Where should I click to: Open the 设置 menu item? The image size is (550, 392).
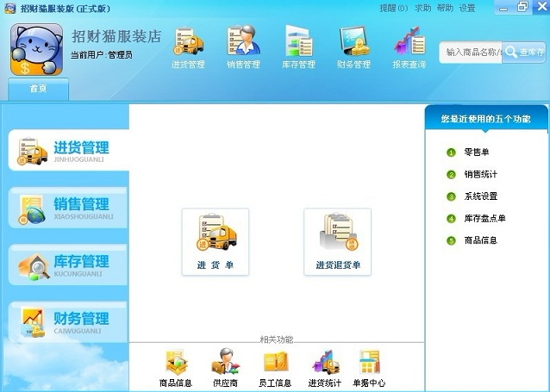click(x=467, y=8)
